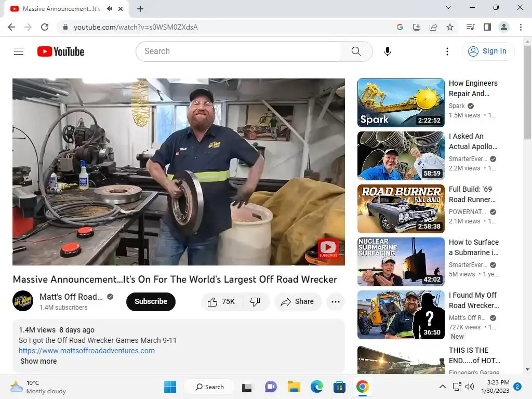The width and height of the screenshot is (532, 399).
Task: Click the Google icon in the address bar
Action: [x=400, y=27]
